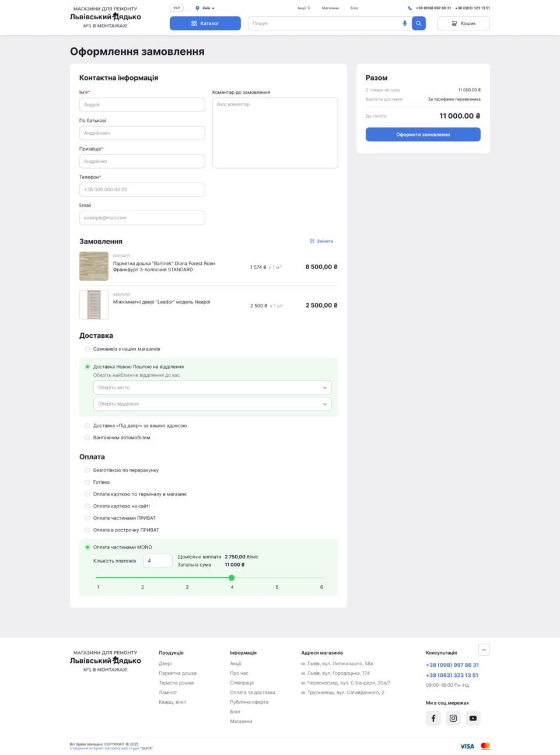Click the installment slider handle at 4
Viewport: 560px width, 755px height.
point(232,578)
